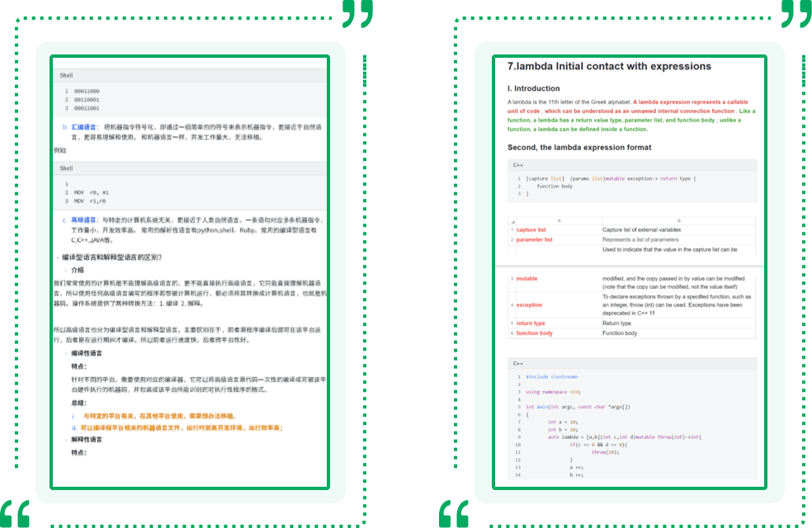Click the green opening quote icon below the right document
Image resolution: width=812 pixels, height=528 pixels.
tap(454, 512)
